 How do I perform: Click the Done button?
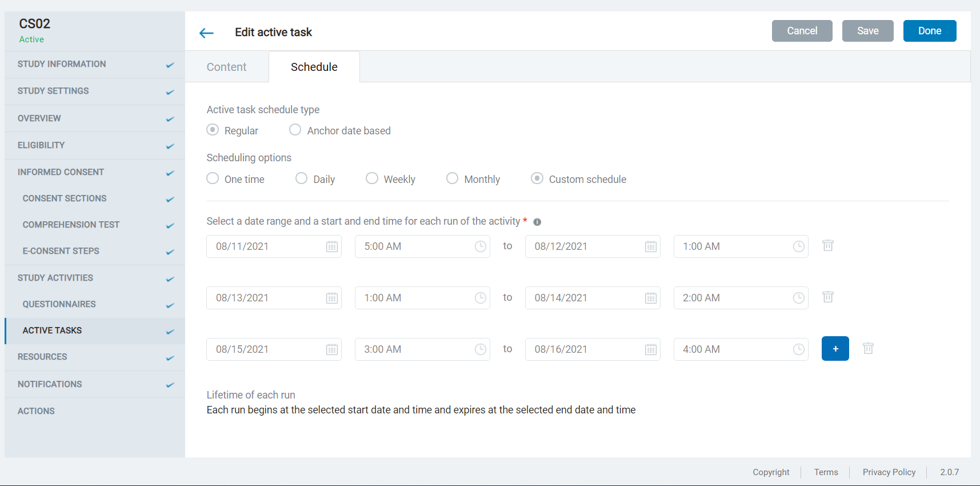(930, 31)
